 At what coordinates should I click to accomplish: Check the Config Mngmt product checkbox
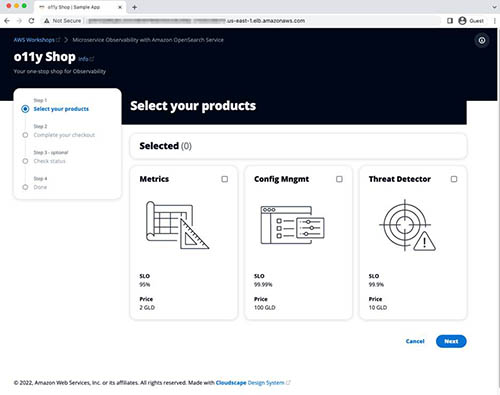pos(339,179)
